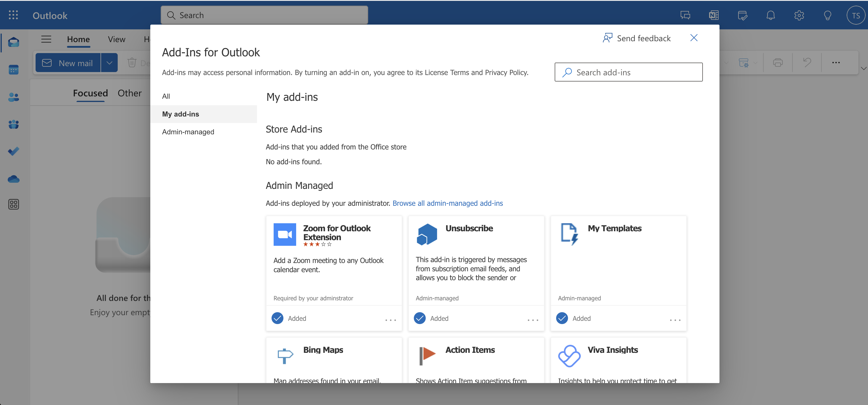Open the People app in sidebar
Image resolution: width=868 pixels, height=405 pixels.
click(13, 97)
